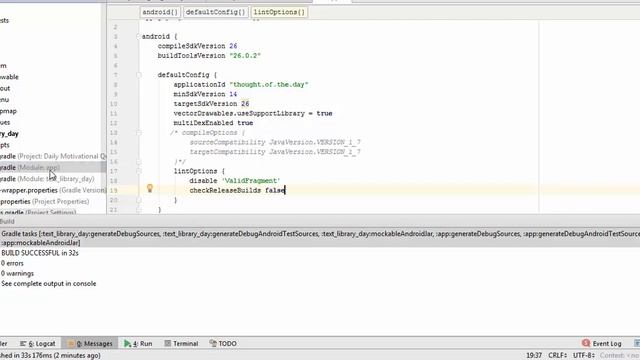Click the lightbulb quick-fix icon
Screen dimensions: 640x360
point(150,188)
